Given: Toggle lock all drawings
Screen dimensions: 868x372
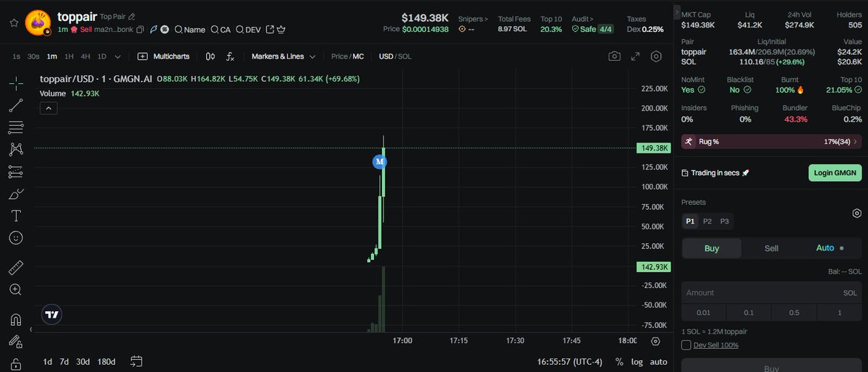Looking at the screenshot, I should (x=15, y=363).
